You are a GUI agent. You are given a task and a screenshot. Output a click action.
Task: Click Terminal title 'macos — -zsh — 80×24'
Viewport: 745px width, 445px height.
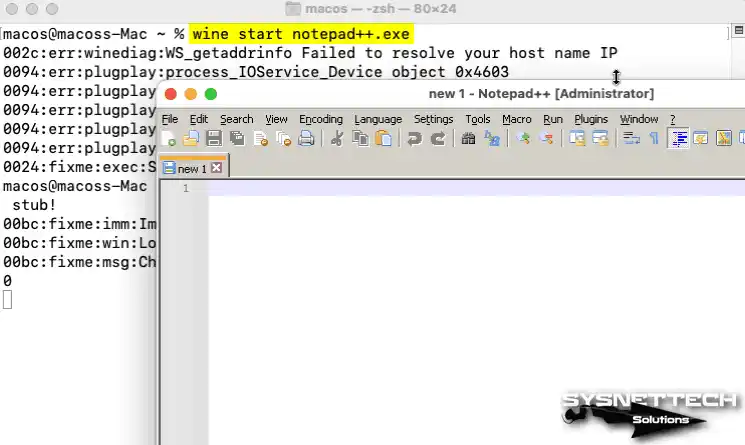tap(380, 9)
